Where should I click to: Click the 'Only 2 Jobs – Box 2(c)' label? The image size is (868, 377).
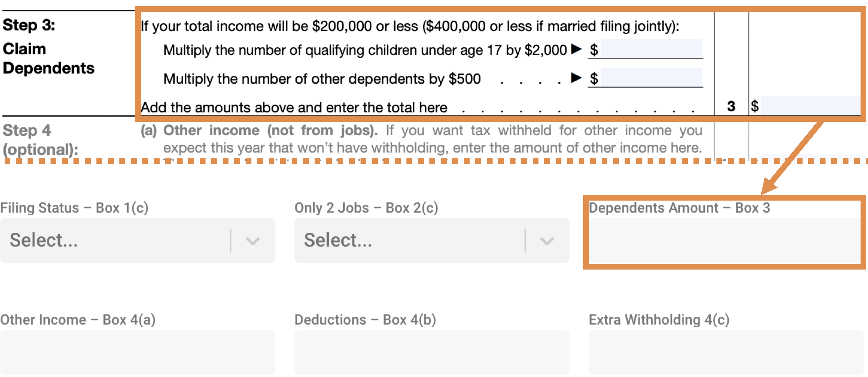tap(366, 208)
